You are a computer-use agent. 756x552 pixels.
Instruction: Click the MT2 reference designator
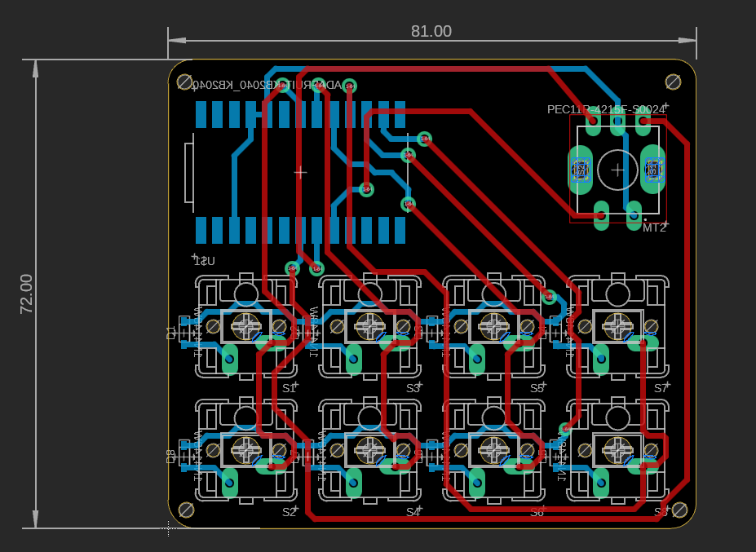pyautogui.click(x=654, y=227)
